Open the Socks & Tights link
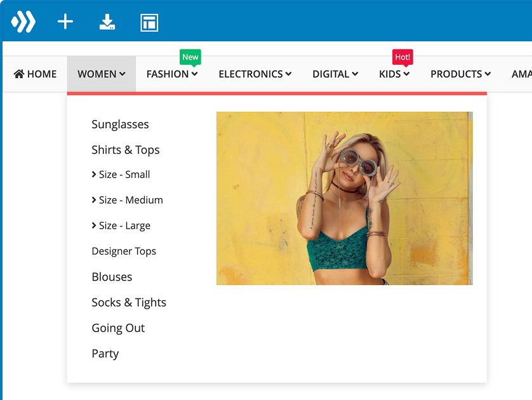The image size is (532, 400). point(129,303)
